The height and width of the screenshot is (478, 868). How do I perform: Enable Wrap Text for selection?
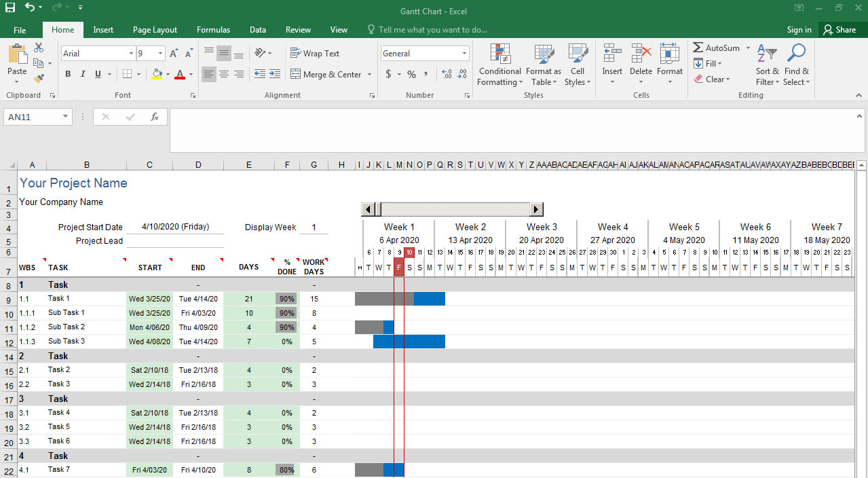click(x=314, y=53)
